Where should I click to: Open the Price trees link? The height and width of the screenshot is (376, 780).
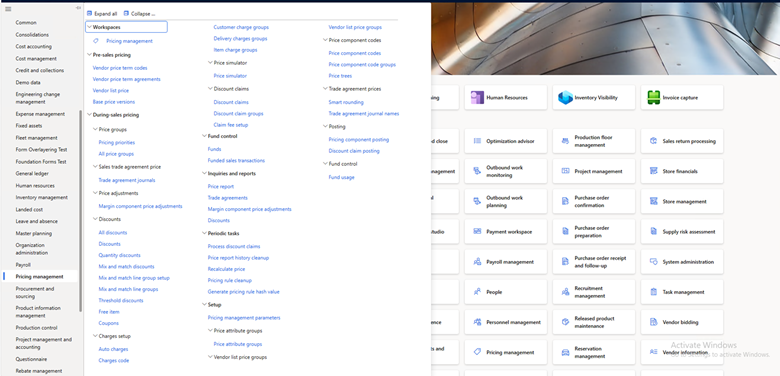[340, 76]
